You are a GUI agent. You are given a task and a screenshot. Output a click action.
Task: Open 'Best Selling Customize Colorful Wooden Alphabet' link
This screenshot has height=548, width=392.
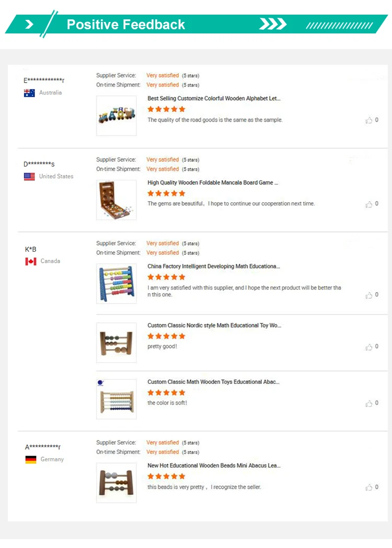[x=214, y=98]
